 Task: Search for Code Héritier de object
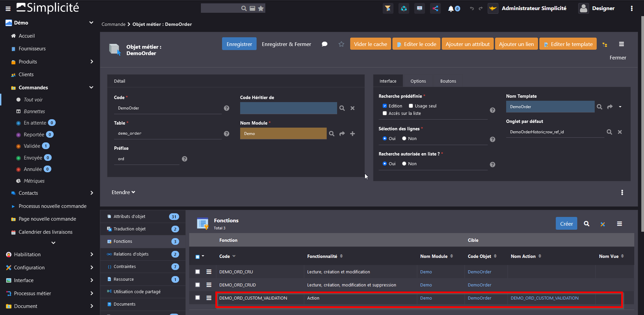342,108
